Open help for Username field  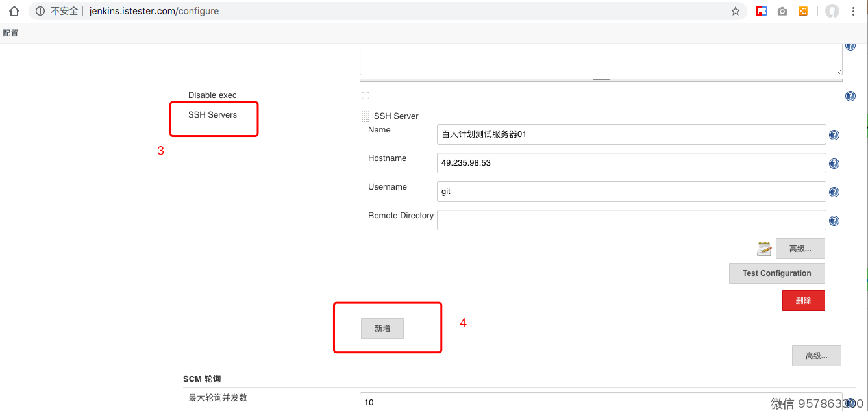click(x=834, y=192)
